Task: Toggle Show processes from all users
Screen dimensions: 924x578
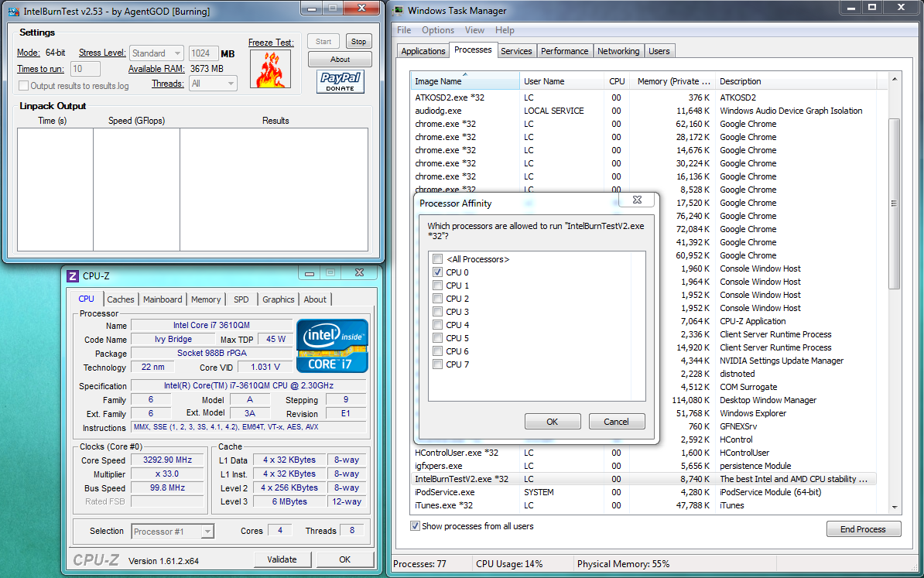Action: pos(416,526)
